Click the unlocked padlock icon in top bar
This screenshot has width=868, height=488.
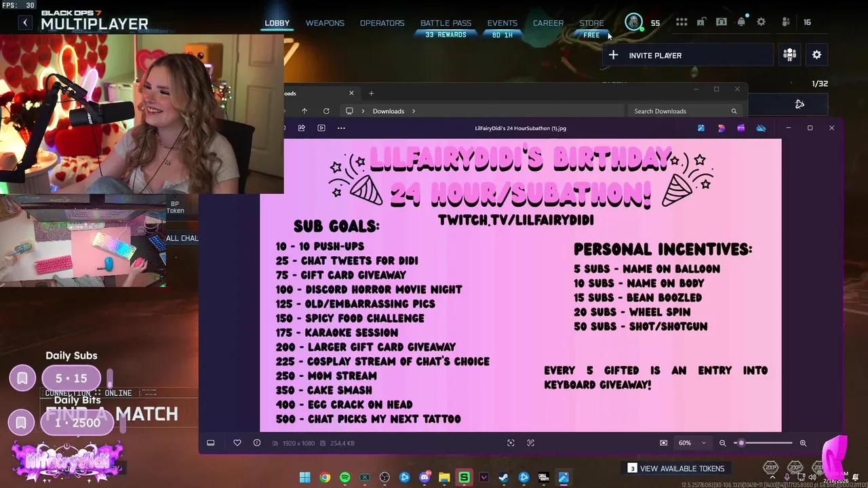(x=701, y=22)
